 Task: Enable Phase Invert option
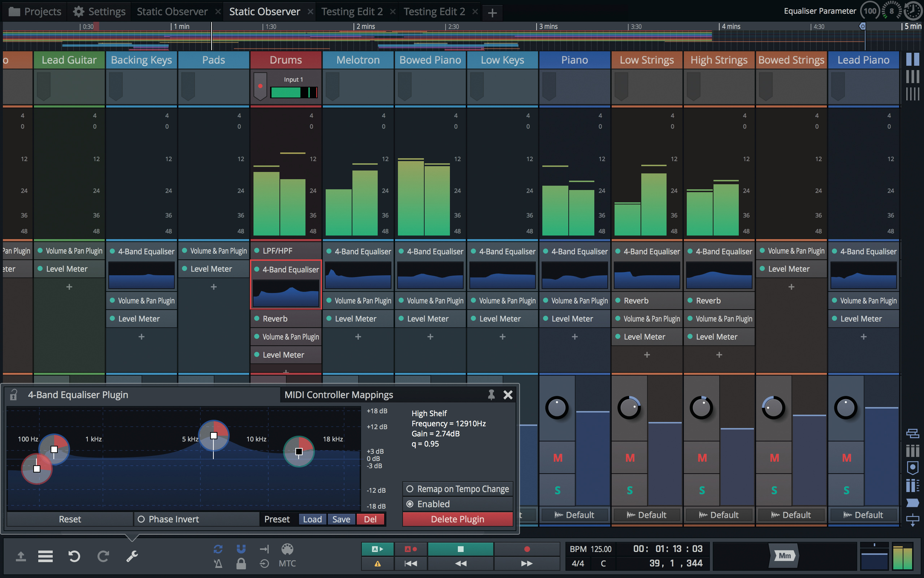169,519
